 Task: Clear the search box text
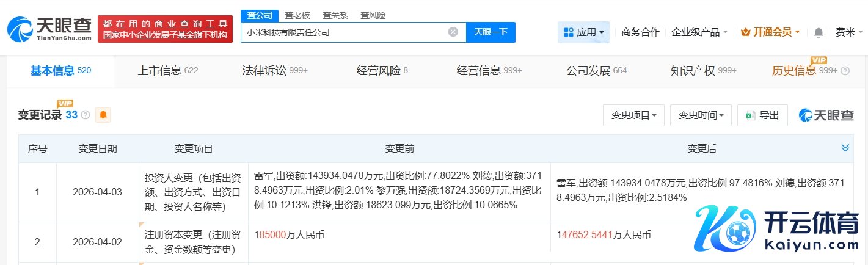click(453, 32)
